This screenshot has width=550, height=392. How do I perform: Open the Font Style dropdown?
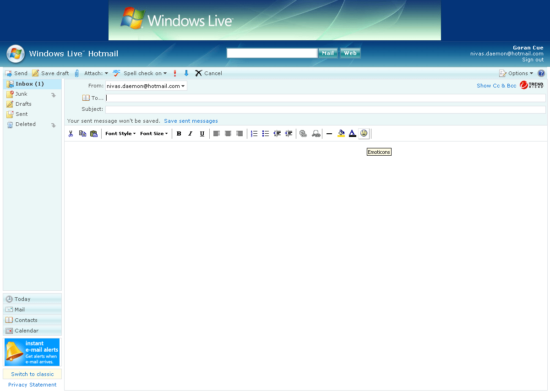(x=120, y=134)
